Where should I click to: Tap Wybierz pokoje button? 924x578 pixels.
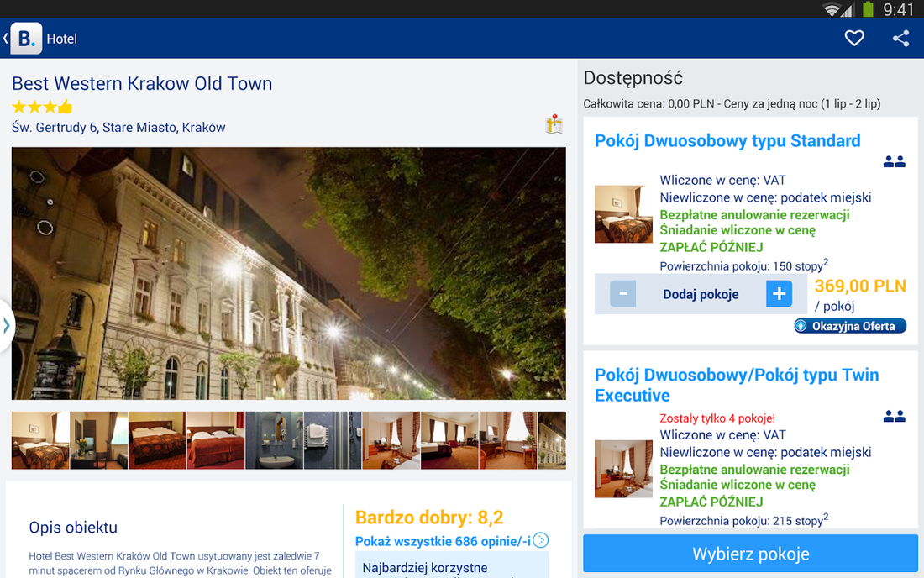point(751,554)
